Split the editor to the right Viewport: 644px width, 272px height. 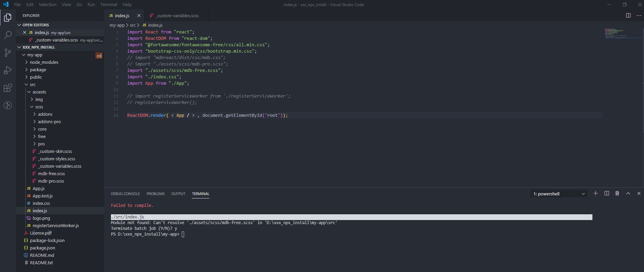pyautogui.click(x=628, y=16)
